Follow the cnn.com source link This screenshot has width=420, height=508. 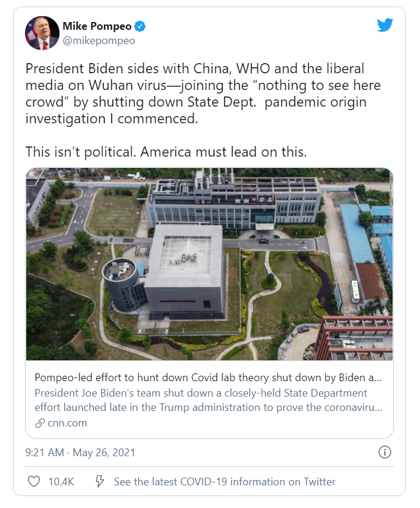[x=67, y=423]
